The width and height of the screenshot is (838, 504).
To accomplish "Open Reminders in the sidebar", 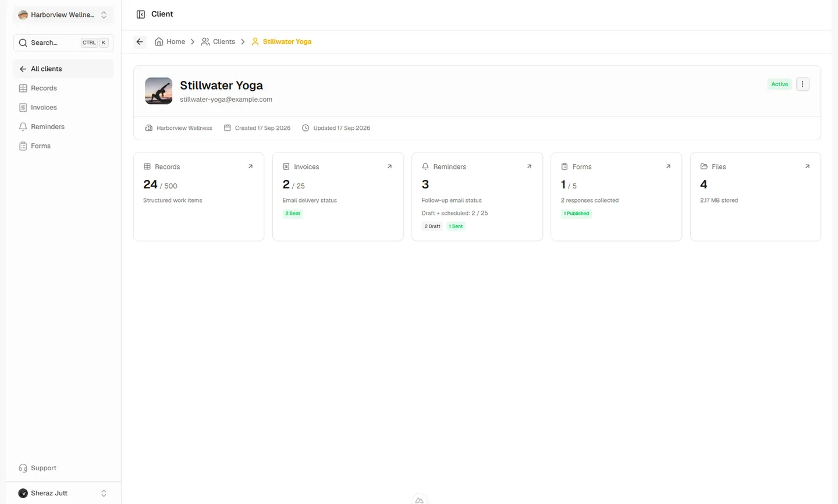I will [x=63, y=127].
